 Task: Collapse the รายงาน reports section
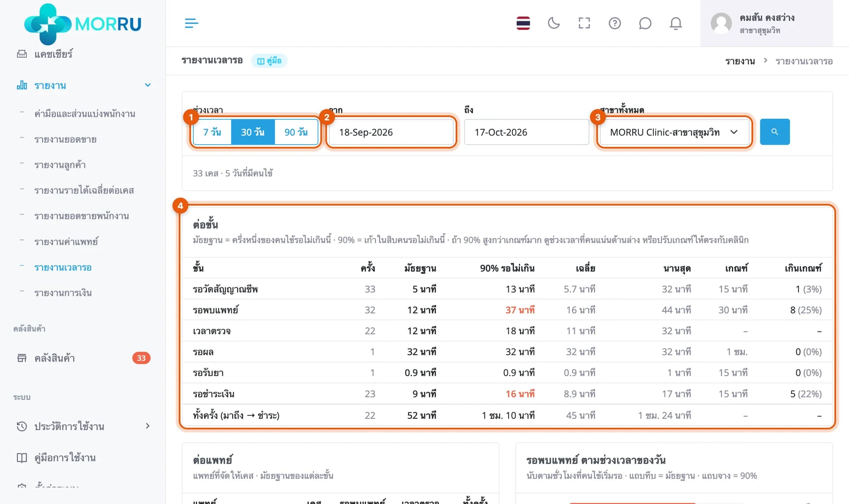(x=83, y=85)
